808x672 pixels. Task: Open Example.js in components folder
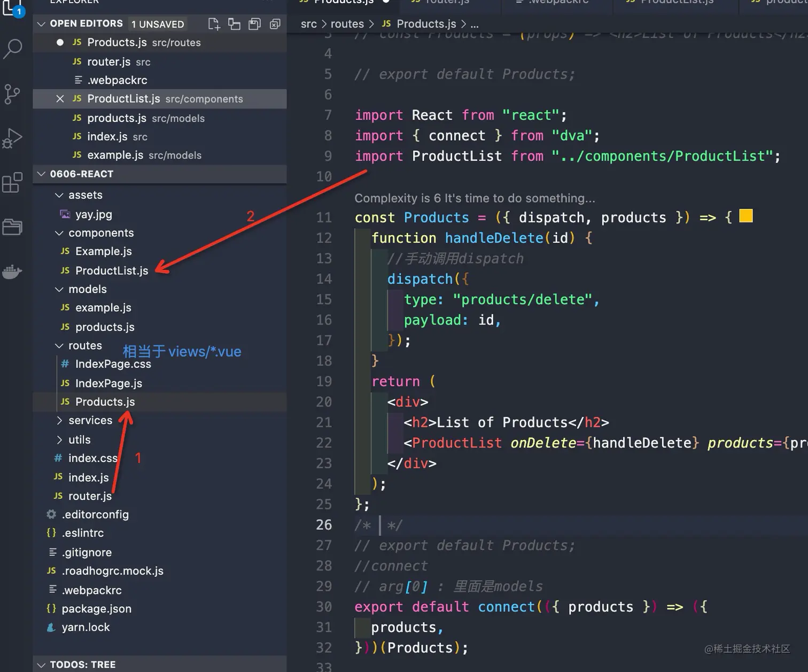160,251
